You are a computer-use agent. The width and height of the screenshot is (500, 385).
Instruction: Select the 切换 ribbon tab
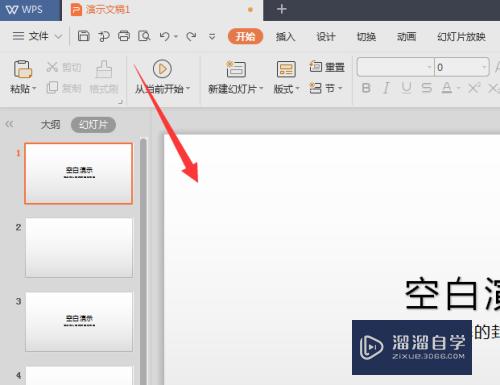[x=366, y=36]
